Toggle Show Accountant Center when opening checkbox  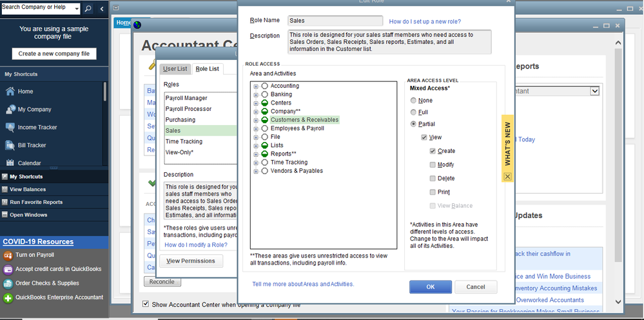click(146, 304)
